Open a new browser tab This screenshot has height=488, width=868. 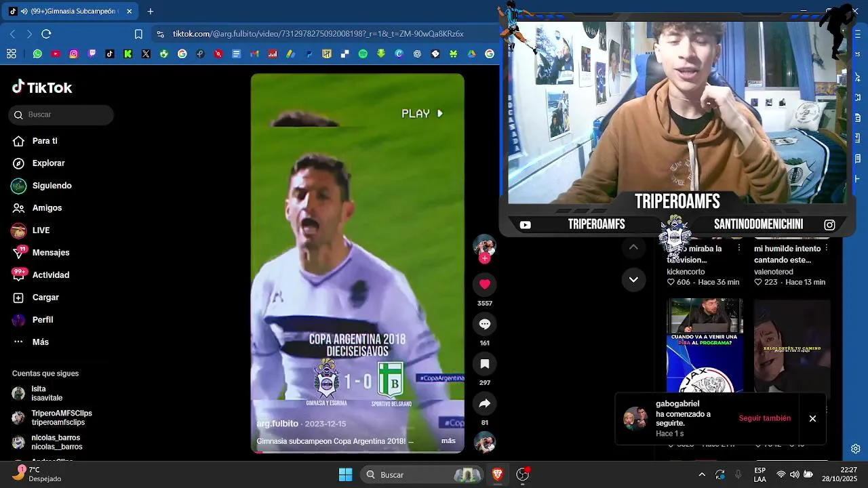(151, 12)
